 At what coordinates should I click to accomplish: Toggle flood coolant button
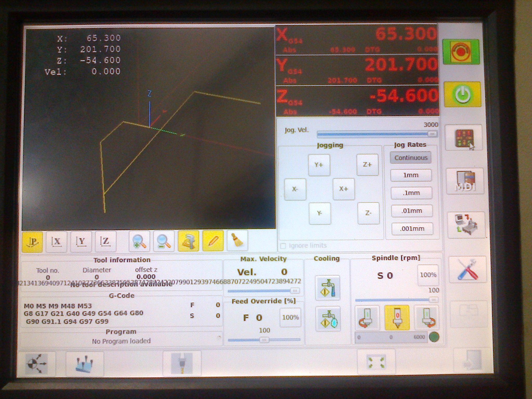pos(328,288)
